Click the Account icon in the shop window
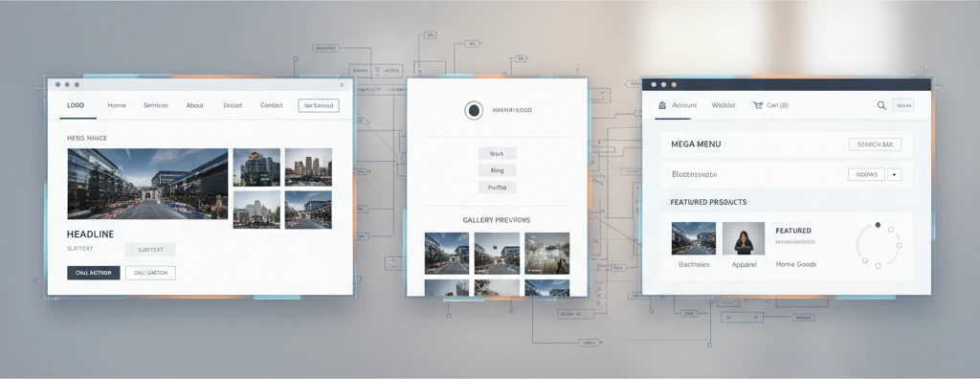 coord(662,105)
